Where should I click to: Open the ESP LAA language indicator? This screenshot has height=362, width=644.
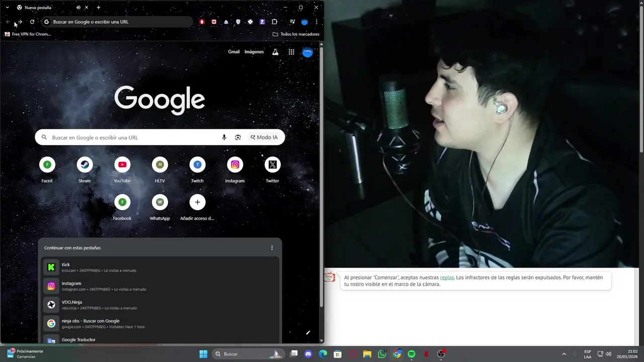588,354
